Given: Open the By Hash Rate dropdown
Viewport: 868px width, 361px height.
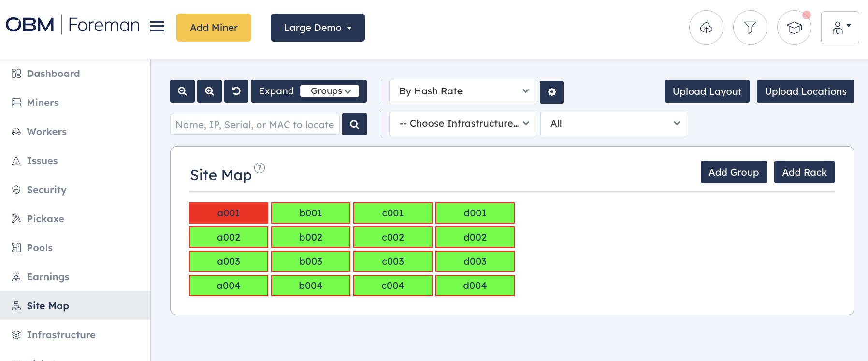Looking at the screenshot, I should [x=463, y=91].
